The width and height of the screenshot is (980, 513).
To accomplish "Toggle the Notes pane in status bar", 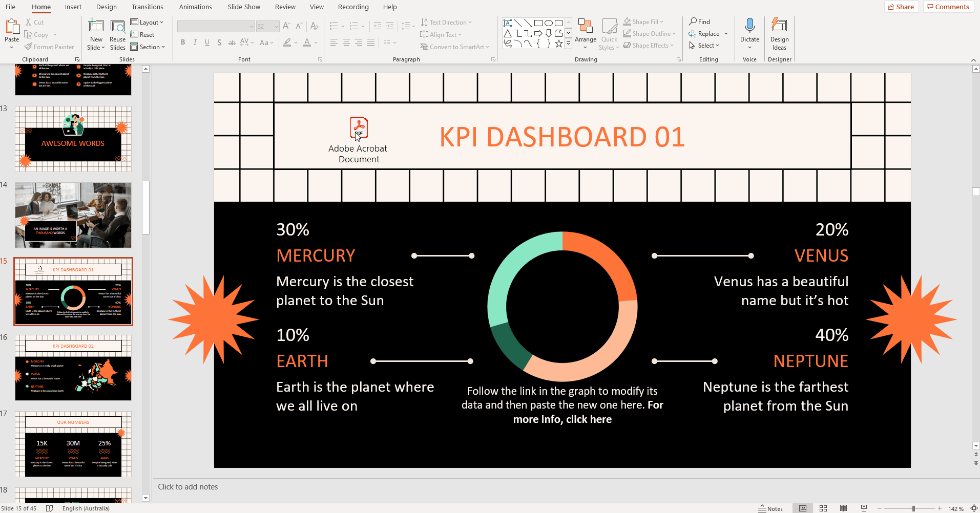I will pyautogui.click(x=770, y=508).
